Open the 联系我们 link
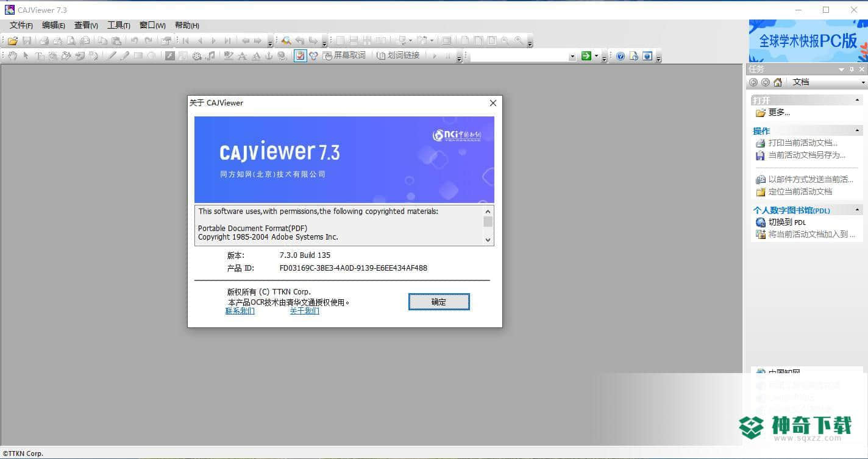Viewport: 868px width, 459px height. (x=240, y=311)
